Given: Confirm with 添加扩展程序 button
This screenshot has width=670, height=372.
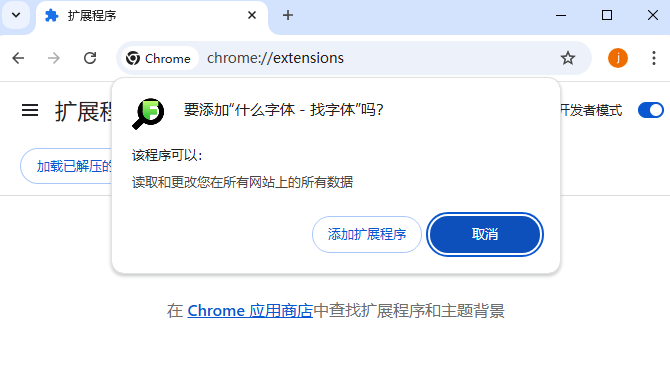Looking at the screenshot, I should coord(367,234).
